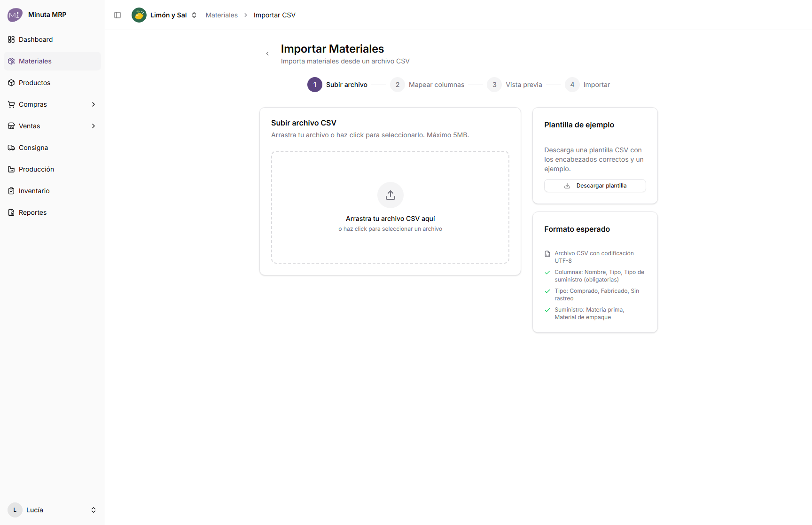
Task: Select step 4 Importar
Action: coord(587,85)
